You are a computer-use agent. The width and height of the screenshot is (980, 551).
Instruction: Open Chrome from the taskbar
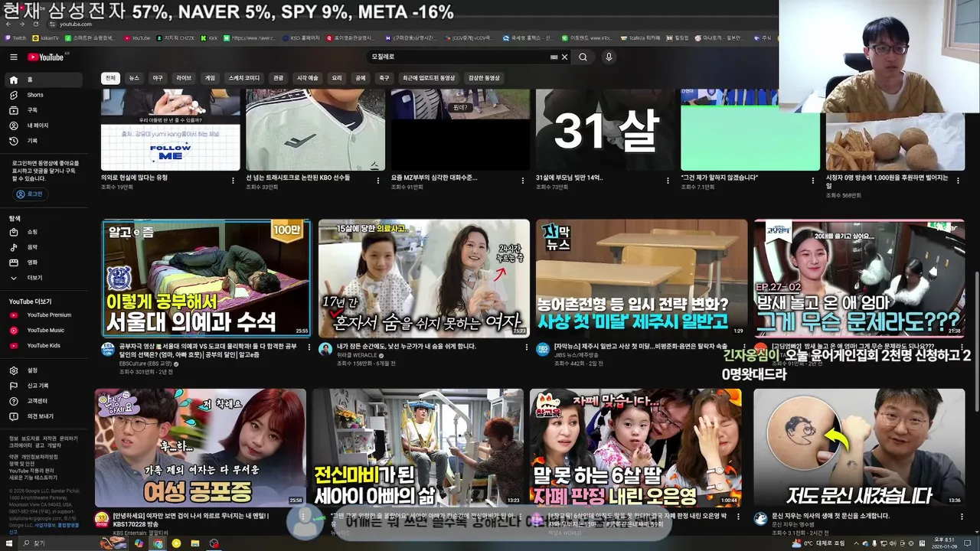point(158,543)
